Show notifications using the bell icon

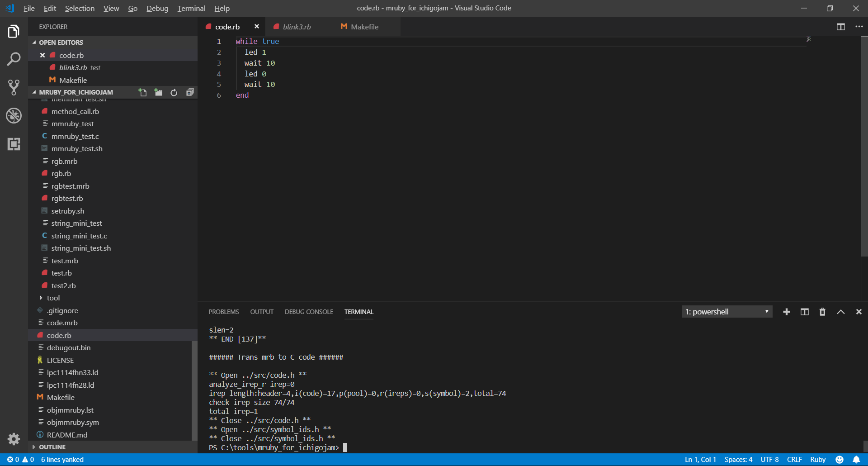point(856,460)
